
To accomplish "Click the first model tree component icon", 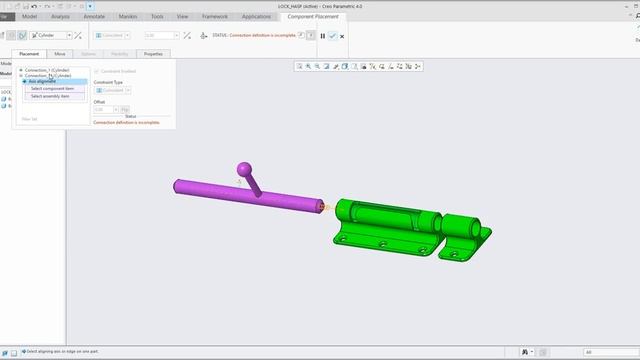I will tap(4, 99).
